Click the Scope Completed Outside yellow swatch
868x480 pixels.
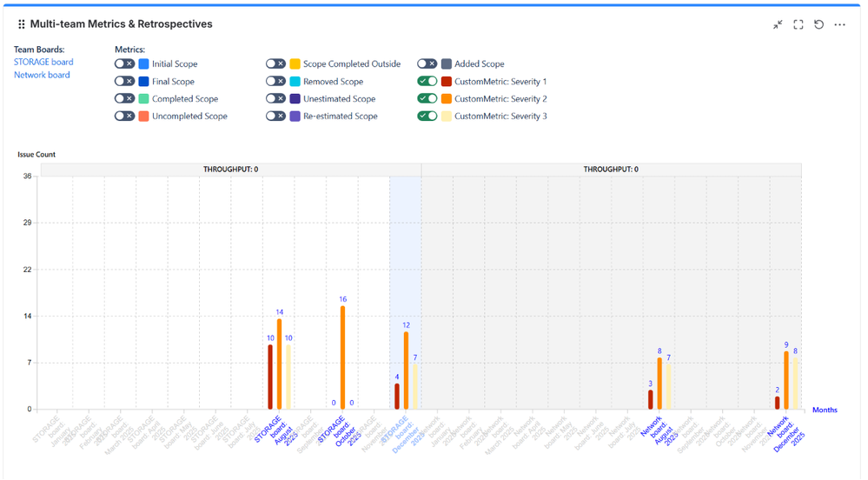tap(295, 63)
